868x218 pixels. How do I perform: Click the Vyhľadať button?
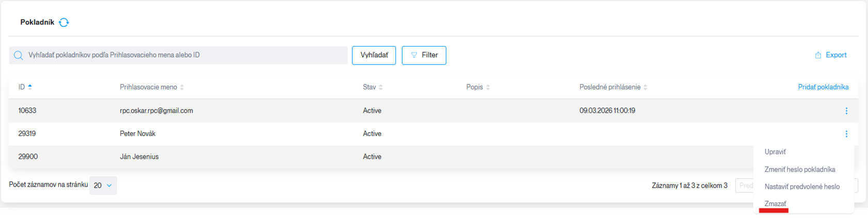(x=374, y=55)
